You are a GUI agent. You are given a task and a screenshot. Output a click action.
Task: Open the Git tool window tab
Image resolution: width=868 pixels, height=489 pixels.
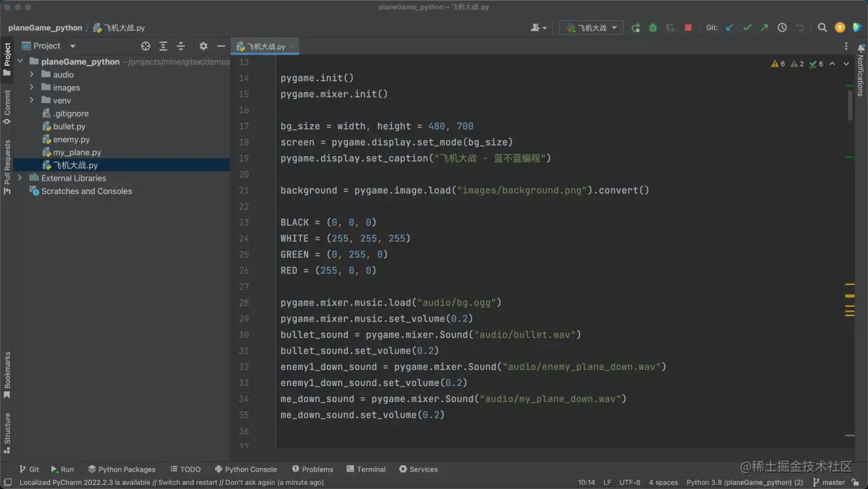point(29,469)
